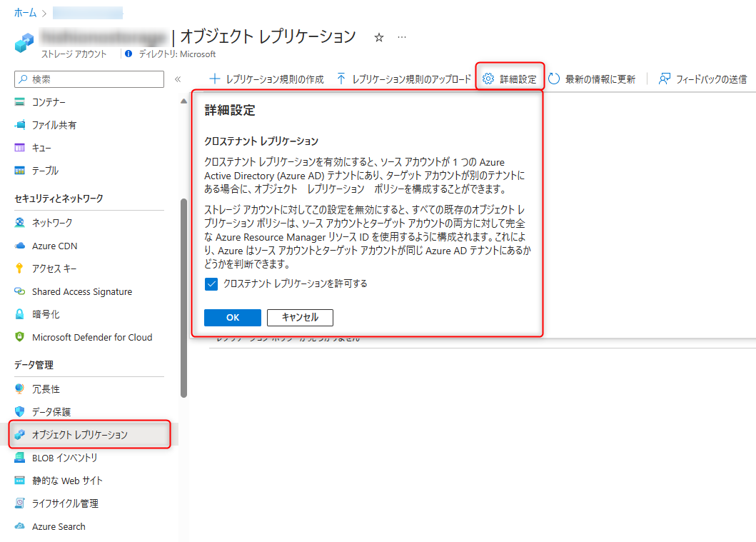Select the ファイル共有 file share icon
Image resolution: width=756 pixels, height=542 pixels.
19,124
